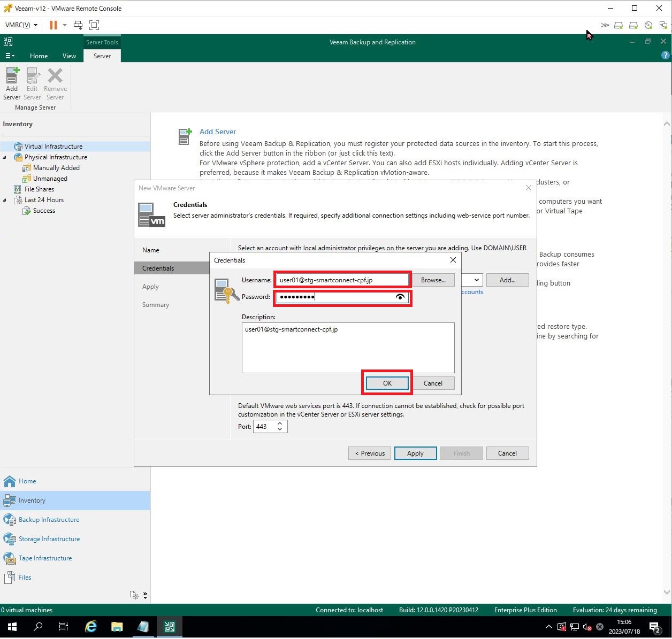
Task: Open File Explorer from taskbar
Action: [117, 627]
